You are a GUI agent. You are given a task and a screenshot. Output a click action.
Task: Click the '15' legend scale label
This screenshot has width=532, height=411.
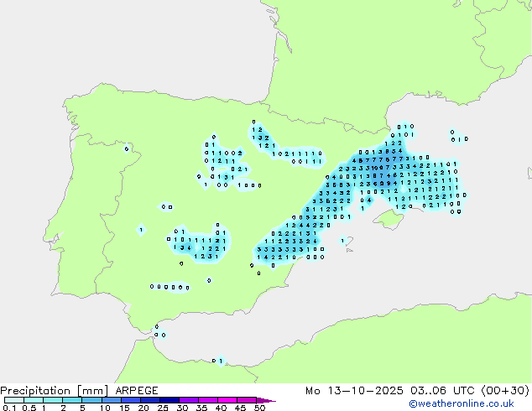pyautogui.click(x=124, y=408)
